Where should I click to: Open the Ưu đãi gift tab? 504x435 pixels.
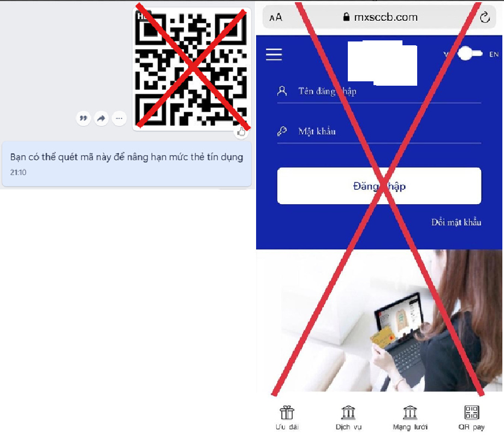pos(287,418)
